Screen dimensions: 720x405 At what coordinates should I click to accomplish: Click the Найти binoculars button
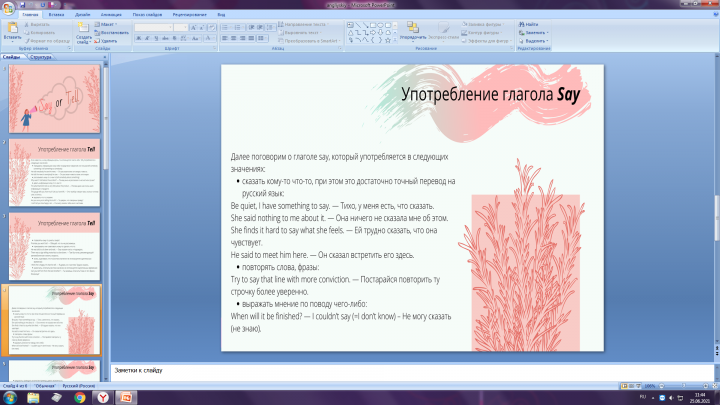click(x=528, y=24)
